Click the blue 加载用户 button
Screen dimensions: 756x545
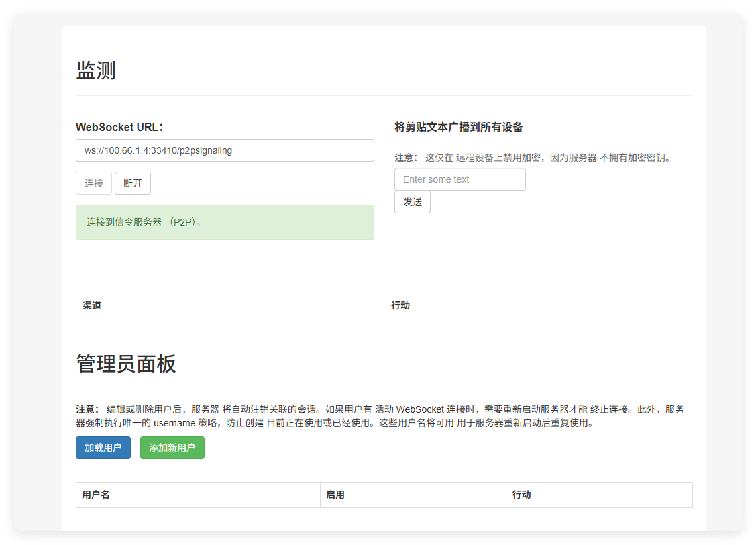103,448
